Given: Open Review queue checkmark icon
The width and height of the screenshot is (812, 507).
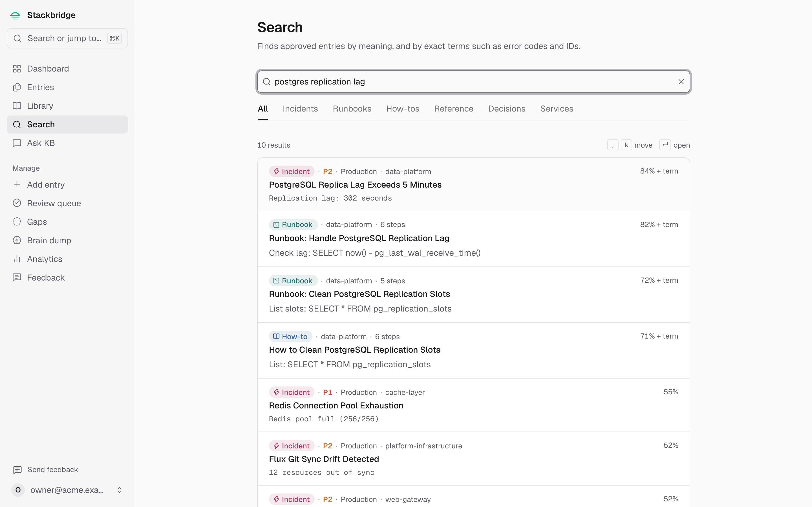Looking at the screenshot, I should (17, 203).
